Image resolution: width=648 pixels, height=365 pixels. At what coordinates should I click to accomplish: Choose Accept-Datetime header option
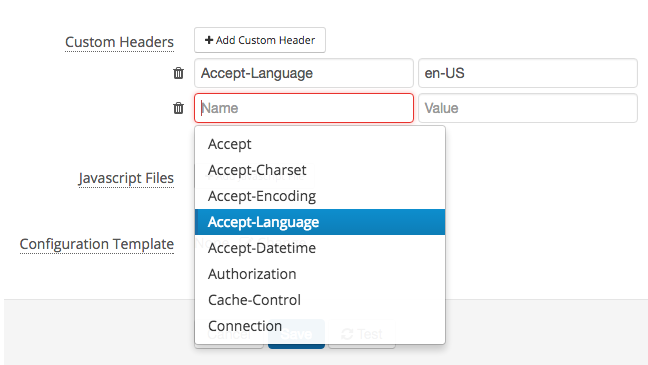click(320, 248)
